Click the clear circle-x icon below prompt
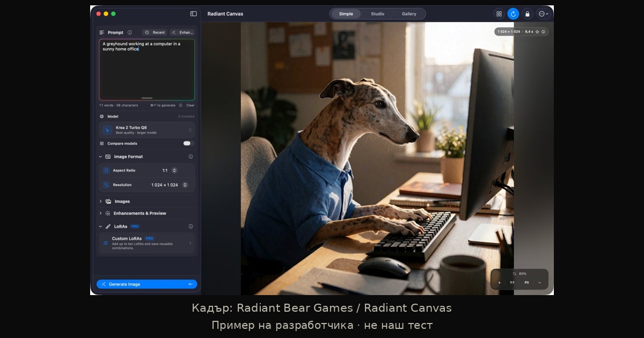Viewport: 644px width, 338px height. (x=181, y=105)
